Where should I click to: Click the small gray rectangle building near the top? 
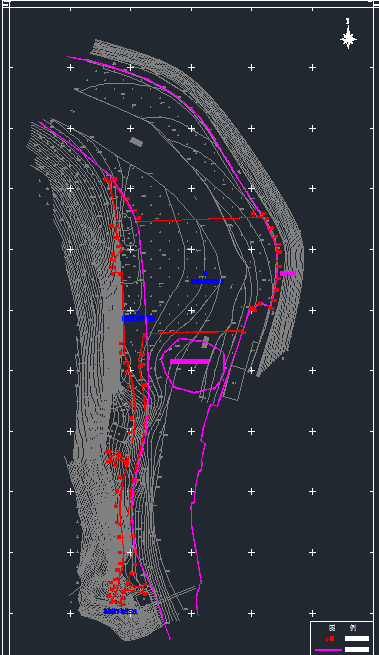[x=136, y=142]
